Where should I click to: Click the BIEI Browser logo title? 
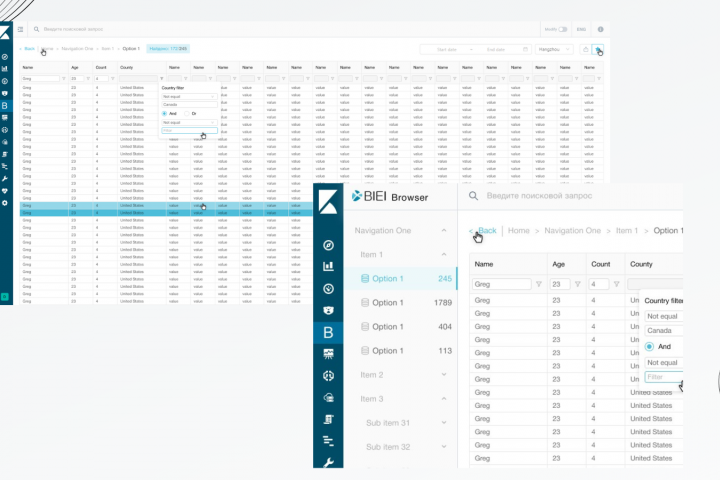[x=390, y=197]
